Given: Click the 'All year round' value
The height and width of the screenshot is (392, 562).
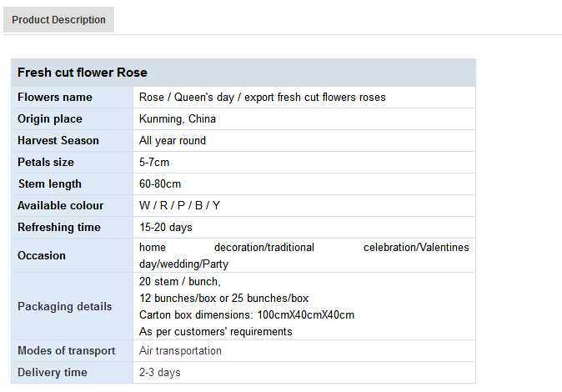Looking at the screenshot, I should click(x=173, y=141).
